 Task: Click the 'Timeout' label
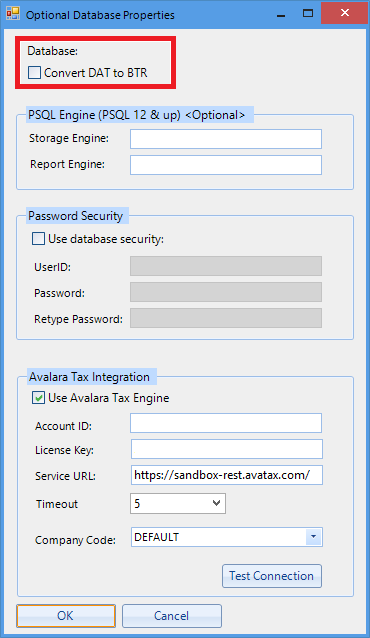57,504
